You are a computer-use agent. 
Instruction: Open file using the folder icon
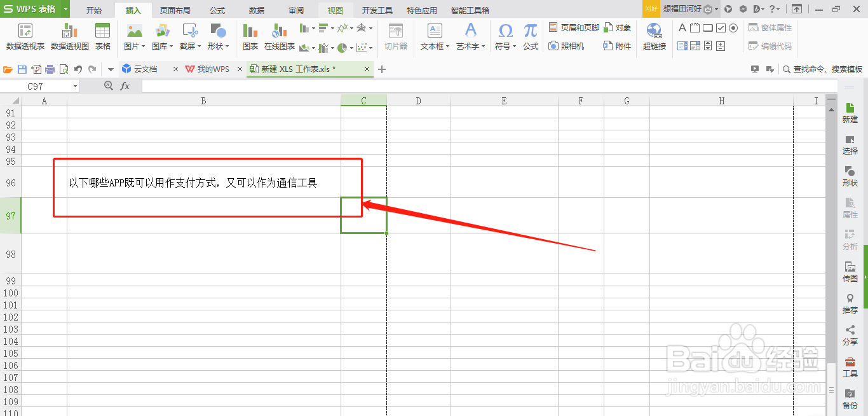pyautogui.click(x=8, y=69)
